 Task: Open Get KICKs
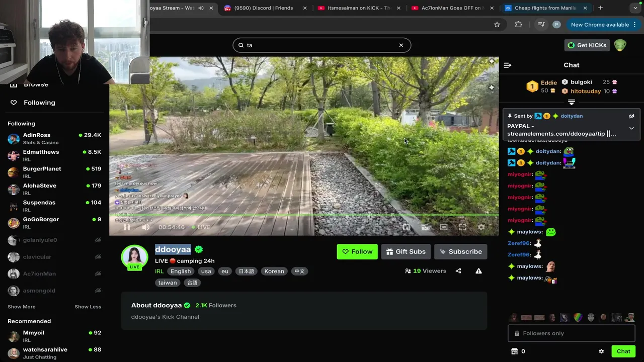(x=587, y=45)
